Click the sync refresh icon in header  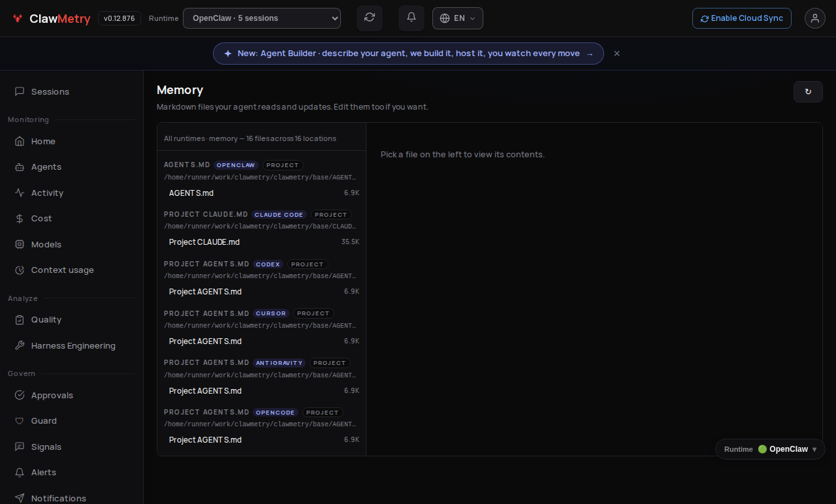pyautogui.click(x=370, y=18)
